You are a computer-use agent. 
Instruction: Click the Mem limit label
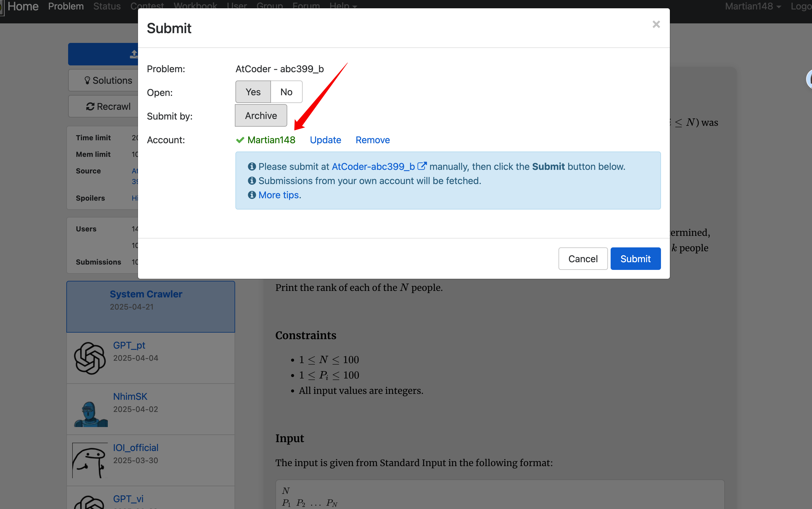point(93,154)
